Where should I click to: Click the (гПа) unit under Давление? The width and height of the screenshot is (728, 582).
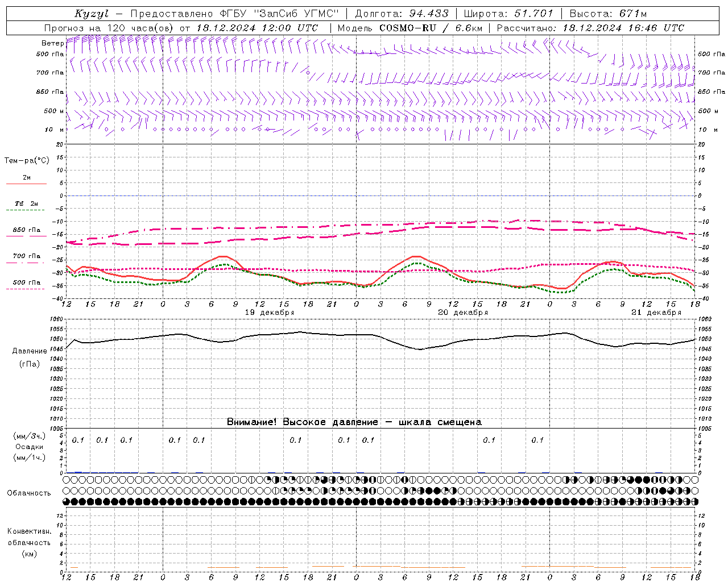coord(30,364)
